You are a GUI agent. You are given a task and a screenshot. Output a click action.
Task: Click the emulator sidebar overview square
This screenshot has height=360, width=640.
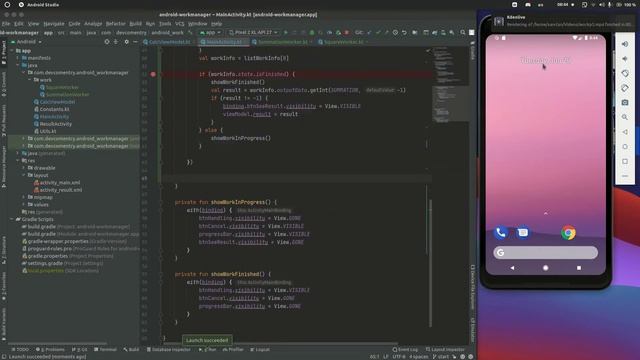624,161
